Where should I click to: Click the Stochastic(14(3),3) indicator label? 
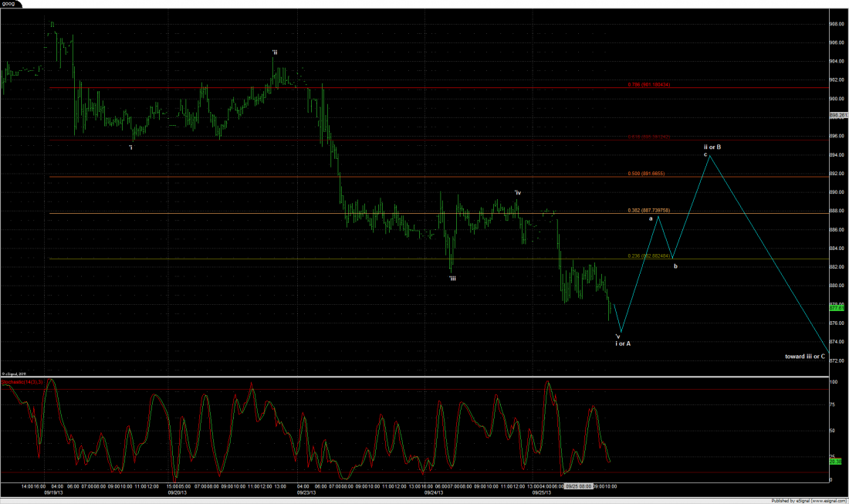click(23, 381)
